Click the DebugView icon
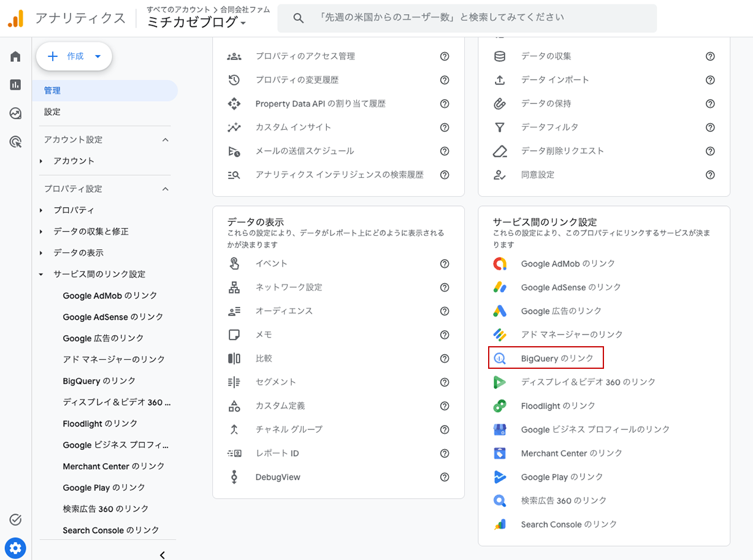Viewport: 753px width, 560px height. [x=234, y=477]
